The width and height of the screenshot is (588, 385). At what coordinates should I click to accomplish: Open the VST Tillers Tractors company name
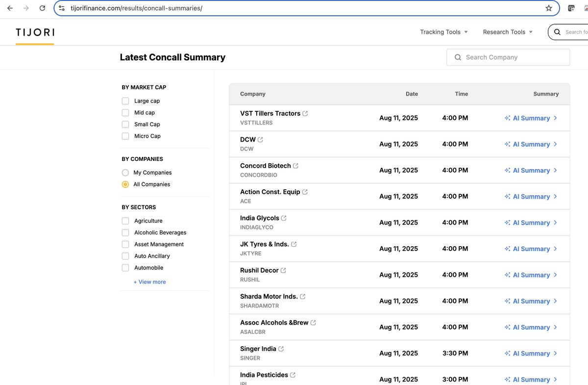coord(270,113)
